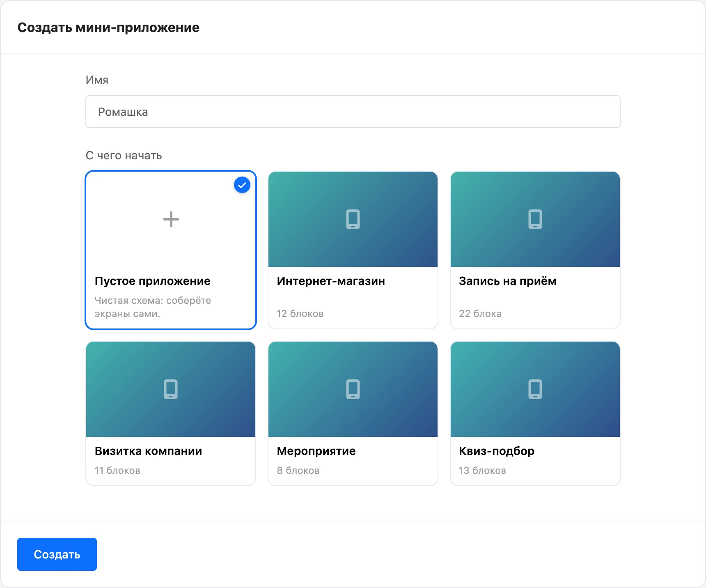This screenshot has width=706, height=588.
Task: Select the Пустое приложение title
Action: coord(153,281)
